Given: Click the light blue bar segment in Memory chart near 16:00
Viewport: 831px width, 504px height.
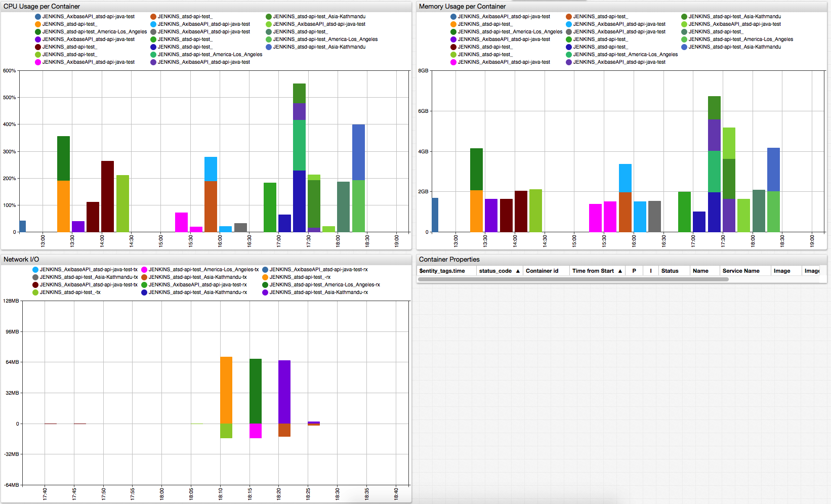Looking at the screenshot, I should click(x=625, y=178).
